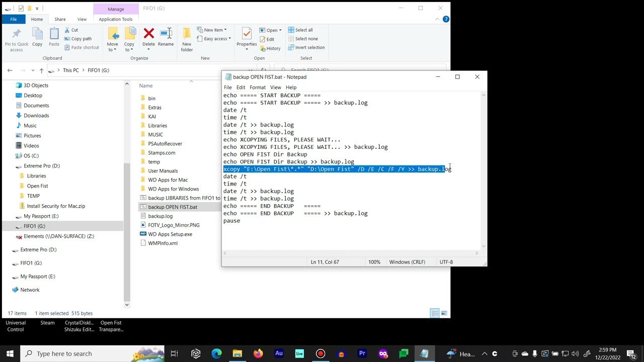Click the red Delete X icon

[148, 34]
